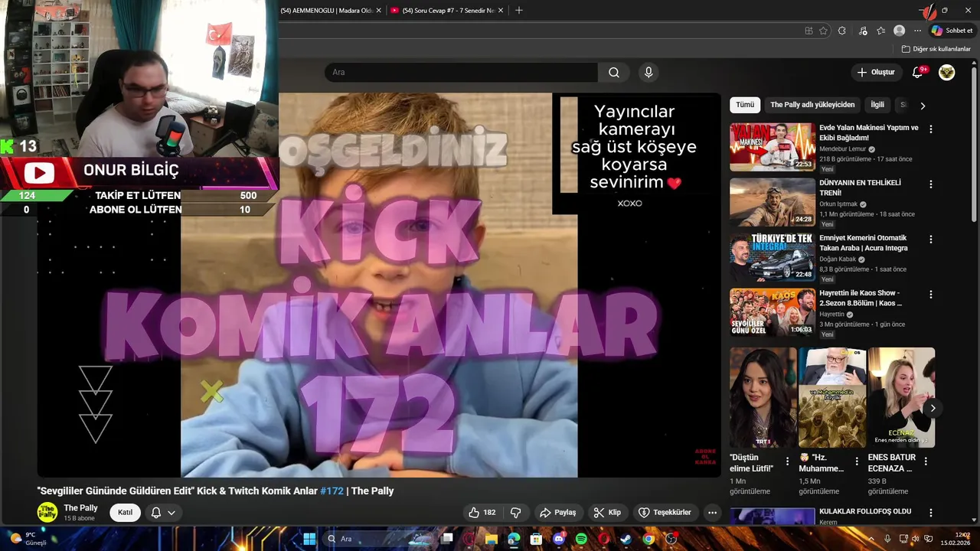The image size is (980, 551).
Task: Dislike the video with thumbs-down
Action: click(515, 512)
